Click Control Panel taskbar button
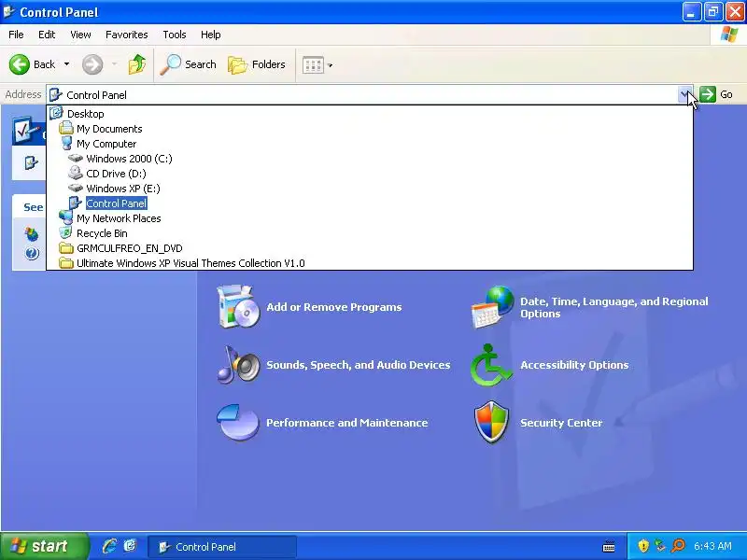 pos(222,547)
